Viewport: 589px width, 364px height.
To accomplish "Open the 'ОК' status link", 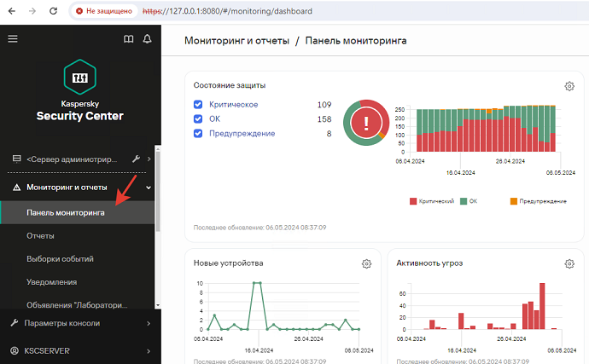I will [x=215, y=119].
